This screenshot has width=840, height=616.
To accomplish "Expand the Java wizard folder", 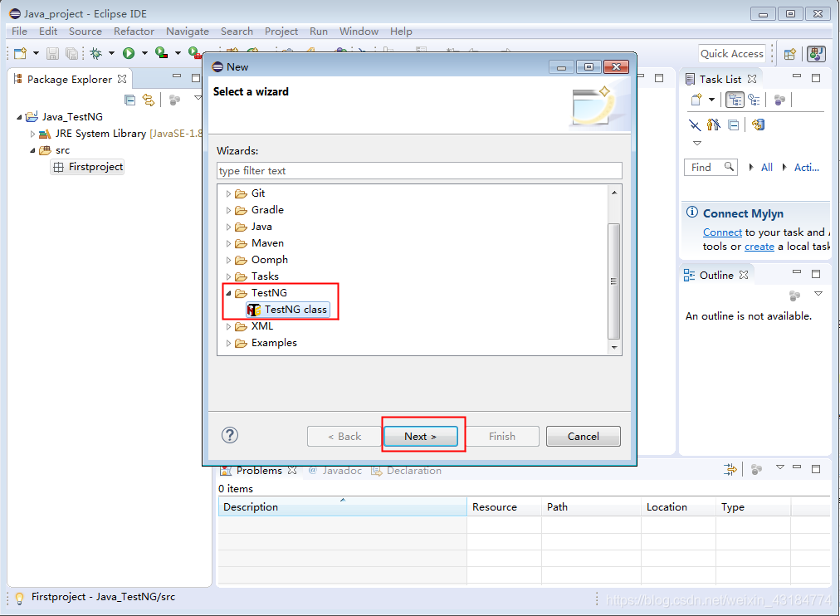I will point(229,227).
